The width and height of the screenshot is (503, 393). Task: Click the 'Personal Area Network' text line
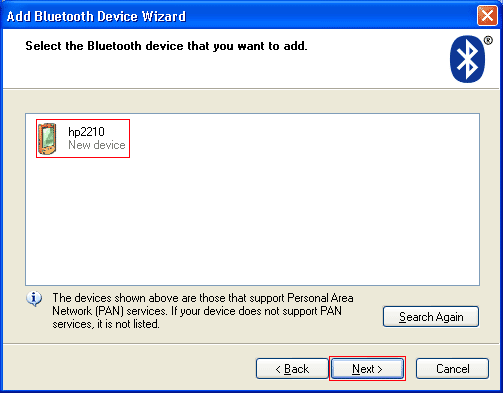point(203,298)
